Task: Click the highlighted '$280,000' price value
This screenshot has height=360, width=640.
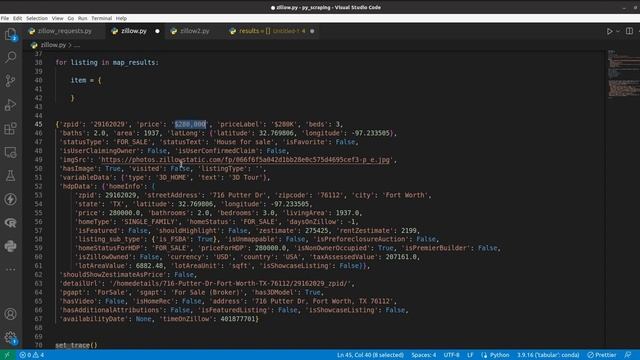Action: coord(190,124)
